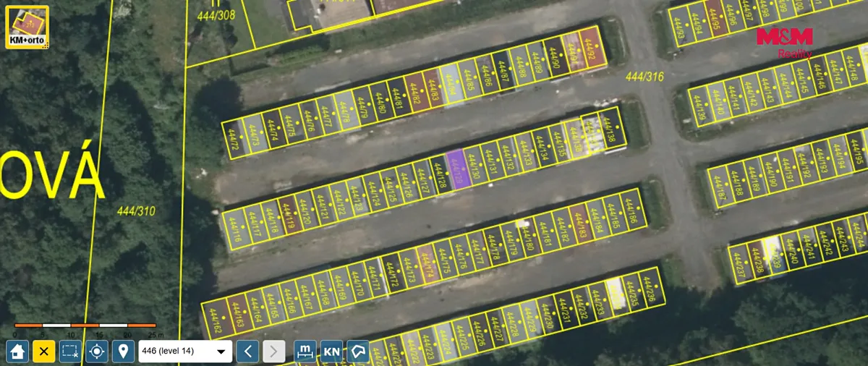Go to the home map view
This screenshot has height=366, width=868.
click(17, 352)
